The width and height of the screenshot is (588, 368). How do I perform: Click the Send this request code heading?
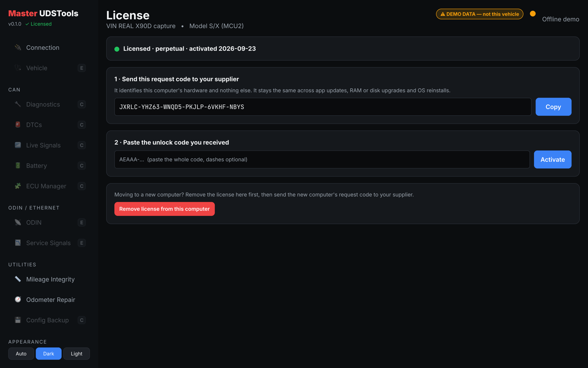[x=176, y=79]
